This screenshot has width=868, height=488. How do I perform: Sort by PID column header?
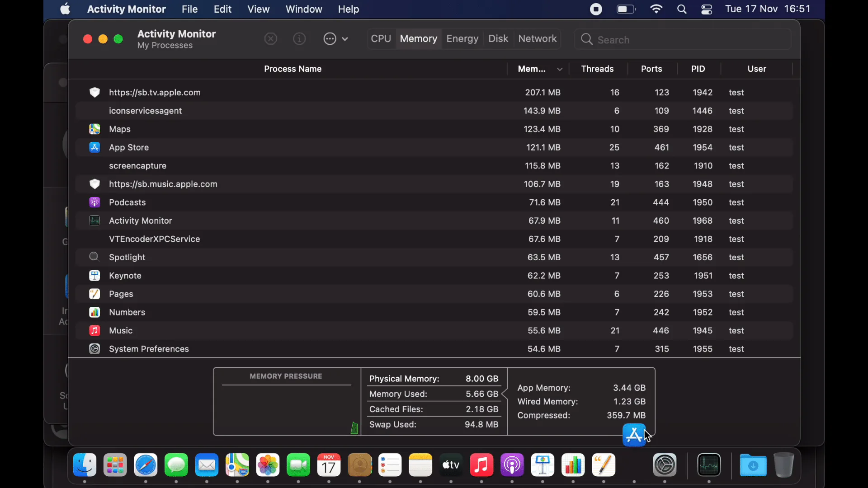pyautogui.click(x=698, y=69)
